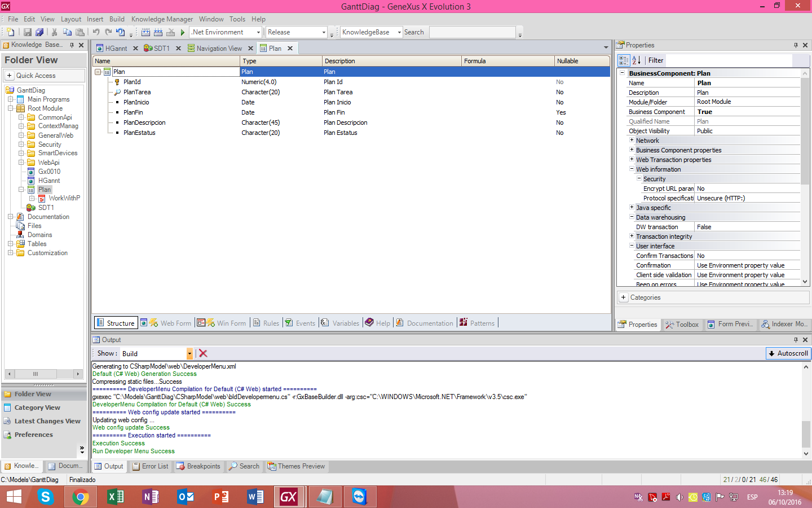Screen dimensions: 812x508
Task: Click the Paste toolbar icon
Action: coord(80,32)
